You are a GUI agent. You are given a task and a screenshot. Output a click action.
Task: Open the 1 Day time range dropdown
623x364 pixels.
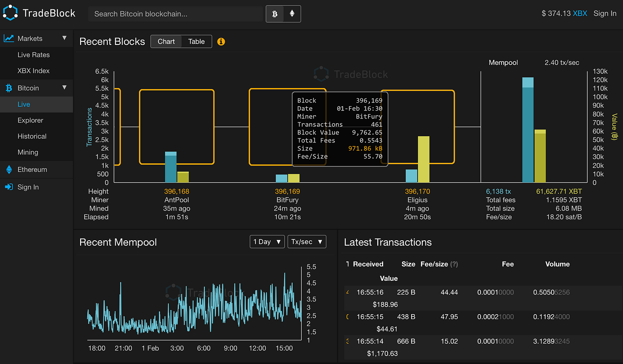pyautogui.click(x=267, y=242)
